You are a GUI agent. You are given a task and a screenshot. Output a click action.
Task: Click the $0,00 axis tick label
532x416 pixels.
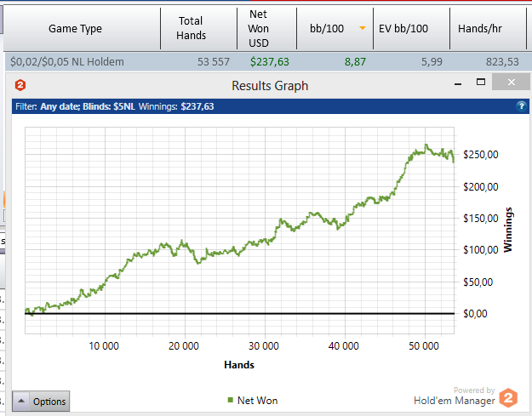(x=475, y=314)
